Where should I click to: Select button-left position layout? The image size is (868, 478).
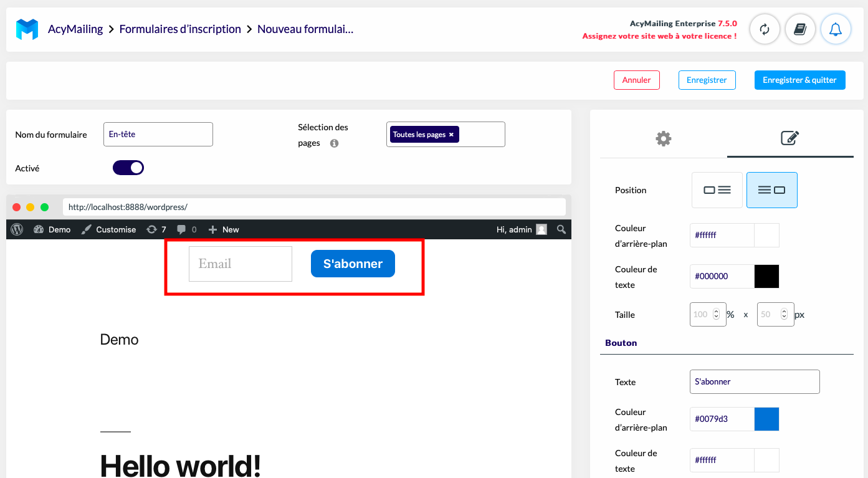(717, 190)
